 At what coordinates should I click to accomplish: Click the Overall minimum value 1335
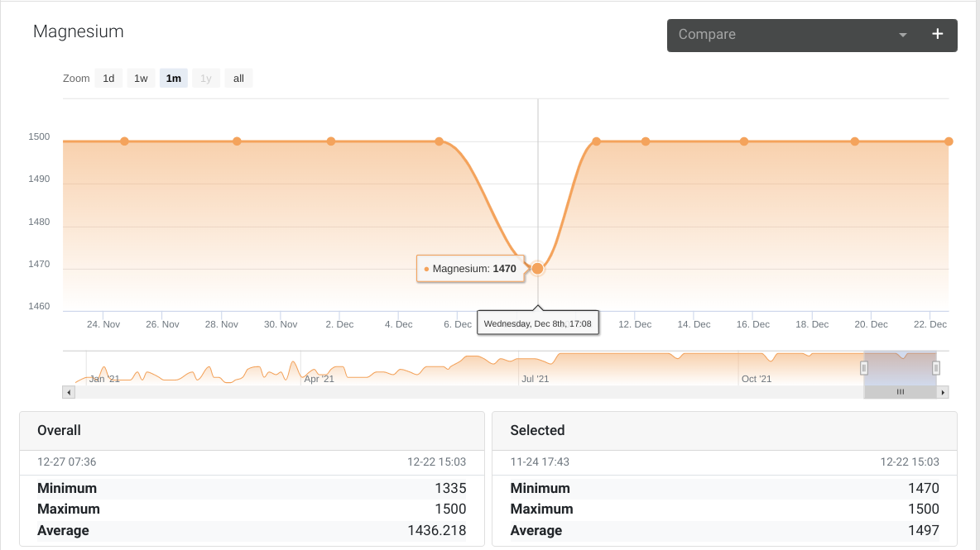(450, 488)
